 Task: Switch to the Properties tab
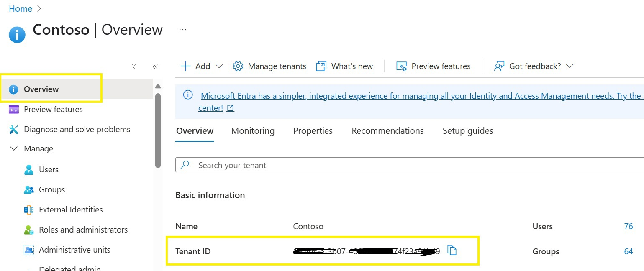[x=313, y=131]
